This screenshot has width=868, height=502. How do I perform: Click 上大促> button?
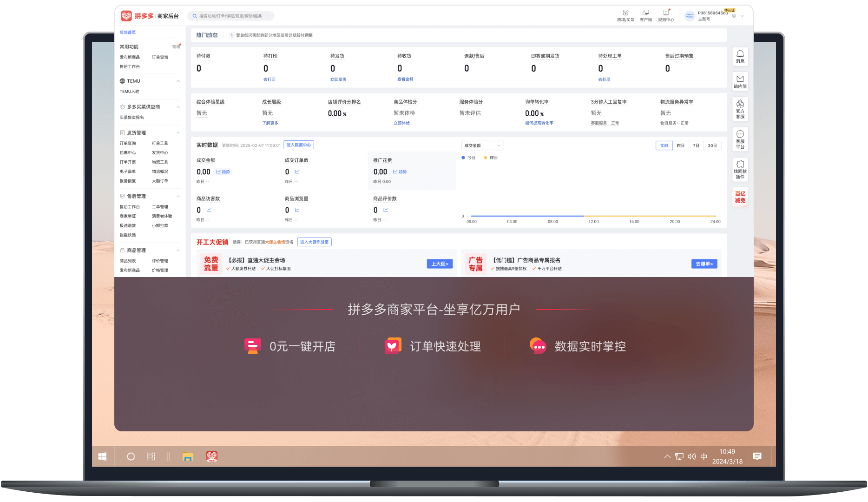point(440,264)
